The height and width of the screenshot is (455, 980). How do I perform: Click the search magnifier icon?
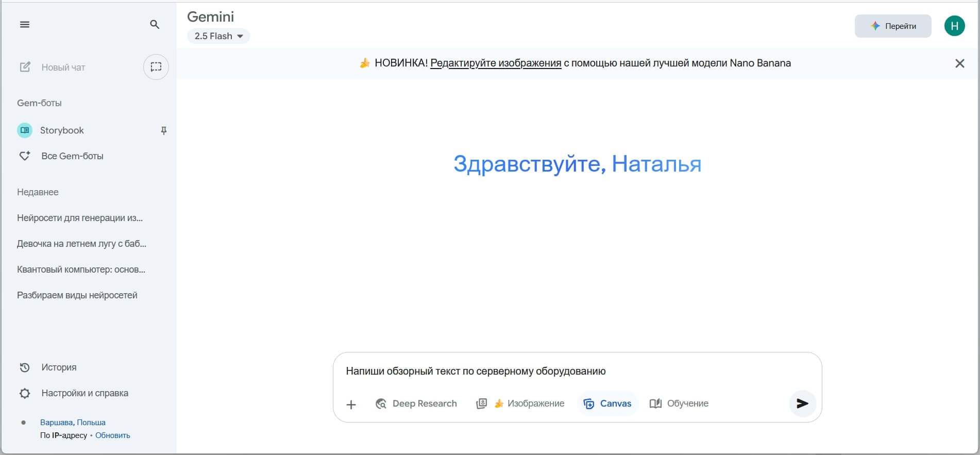[x=155, y=24]
